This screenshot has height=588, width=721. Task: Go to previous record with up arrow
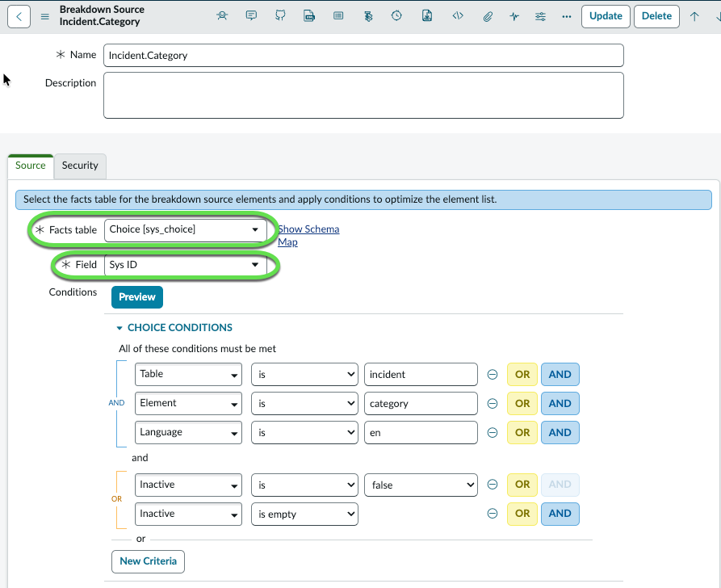694,17
